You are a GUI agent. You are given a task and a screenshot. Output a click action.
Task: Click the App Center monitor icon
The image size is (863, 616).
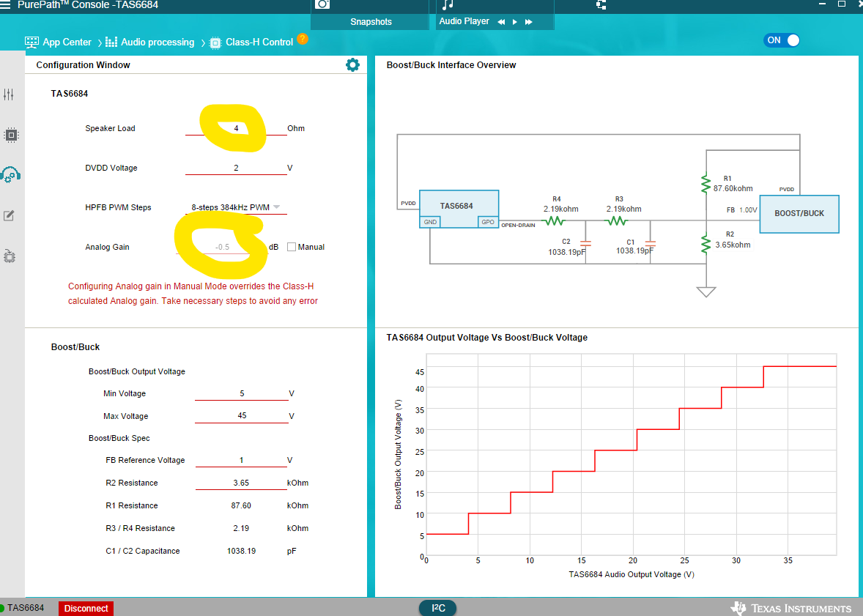[32, 42]
